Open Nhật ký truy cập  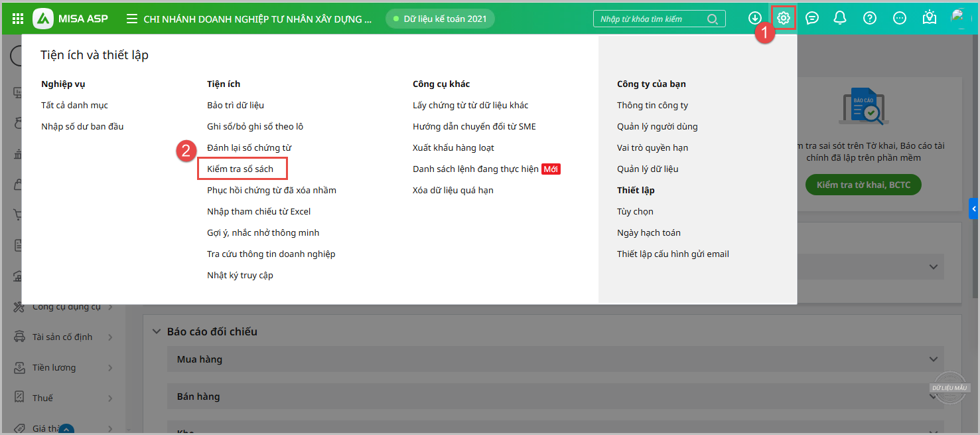coord(240,275)
